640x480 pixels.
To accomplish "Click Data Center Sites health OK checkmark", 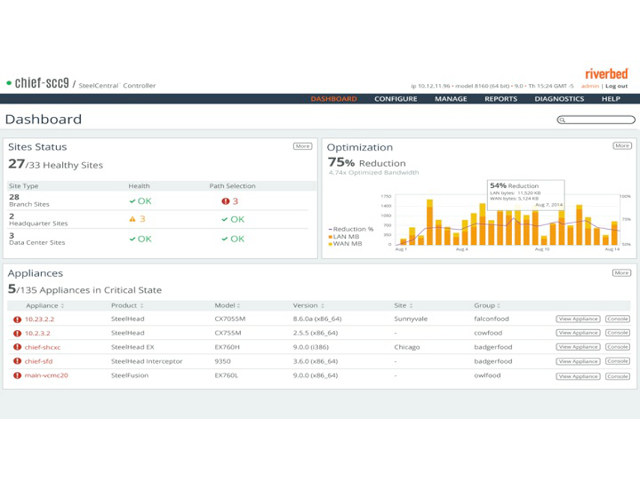I will pyautogui.click(x=132, y=239).
